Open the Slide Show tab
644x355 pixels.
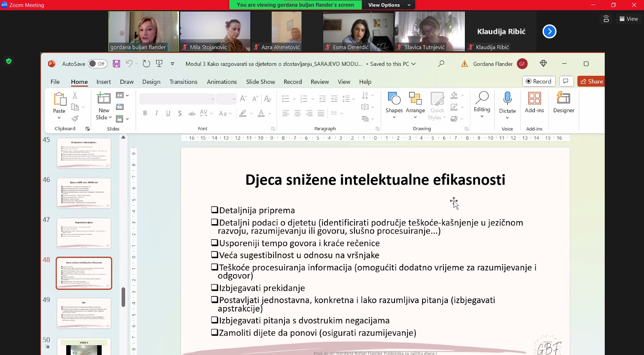[x=260, y=82]
